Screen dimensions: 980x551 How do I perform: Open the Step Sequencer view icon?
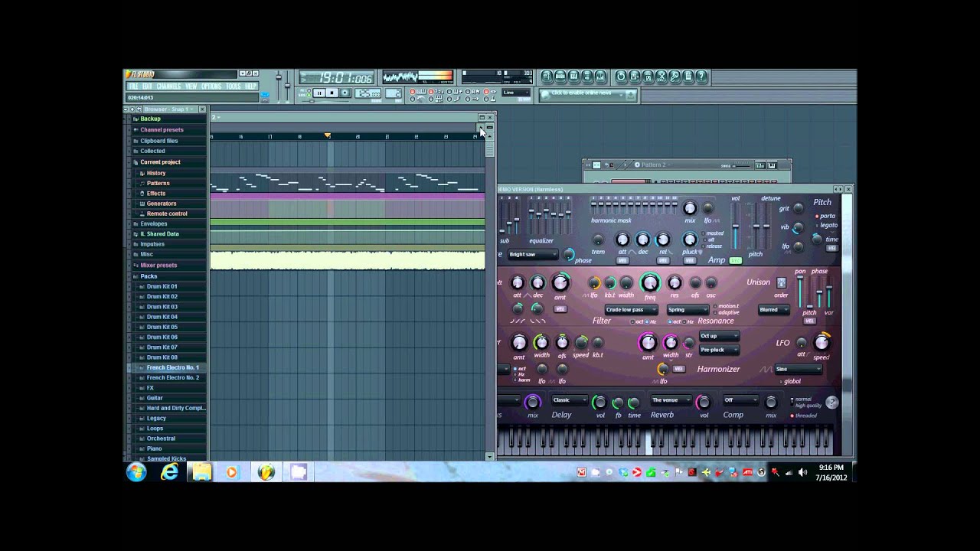pyautogui.click(x=560, y=77)
